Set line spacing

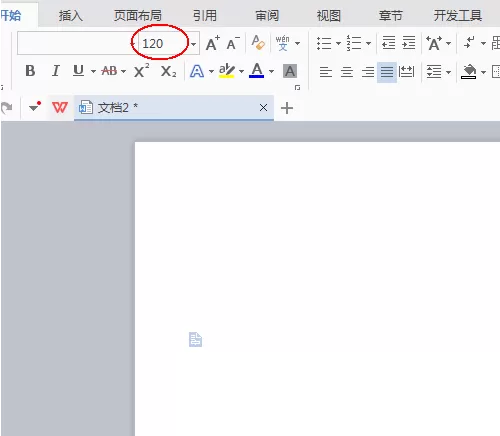(x=434, y=72)
